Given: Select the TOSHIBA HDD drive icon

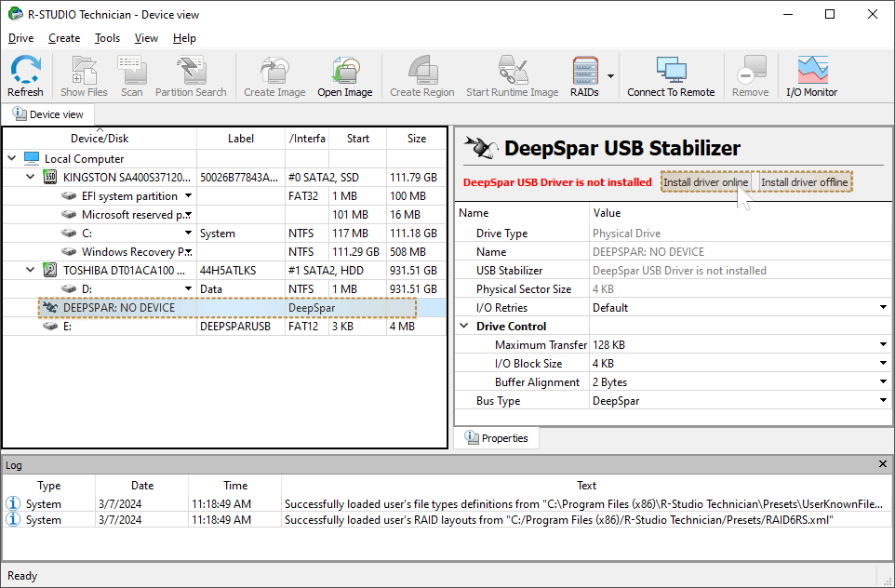Looking at the screenshot, I should pos(50,270).
